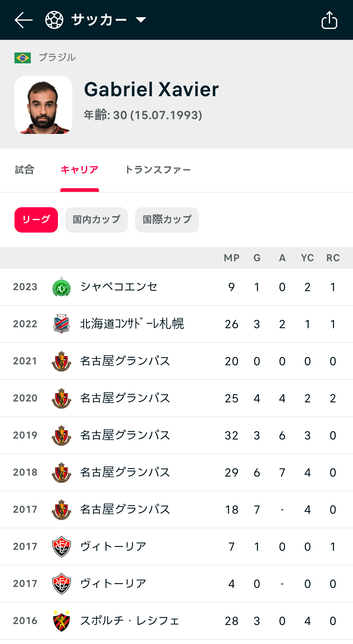Open the サッカー sport dropdown arrow
This screenshot has height=644, width=353.
pyautogui.click(x=141, y=20)
